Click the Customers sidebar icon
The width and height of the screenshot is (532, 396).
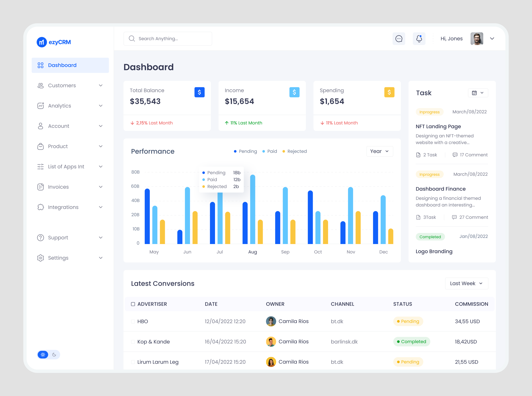point(41,85)
